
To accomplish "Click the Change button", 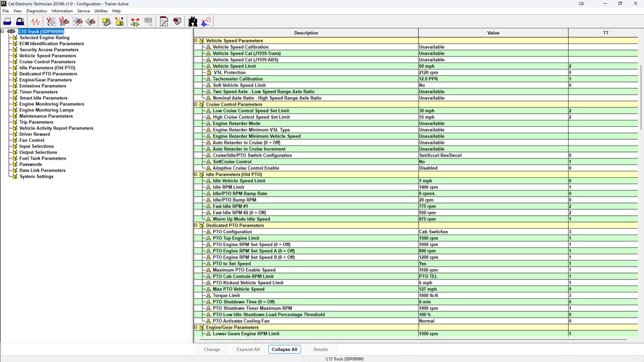I will tap(212, 349).
